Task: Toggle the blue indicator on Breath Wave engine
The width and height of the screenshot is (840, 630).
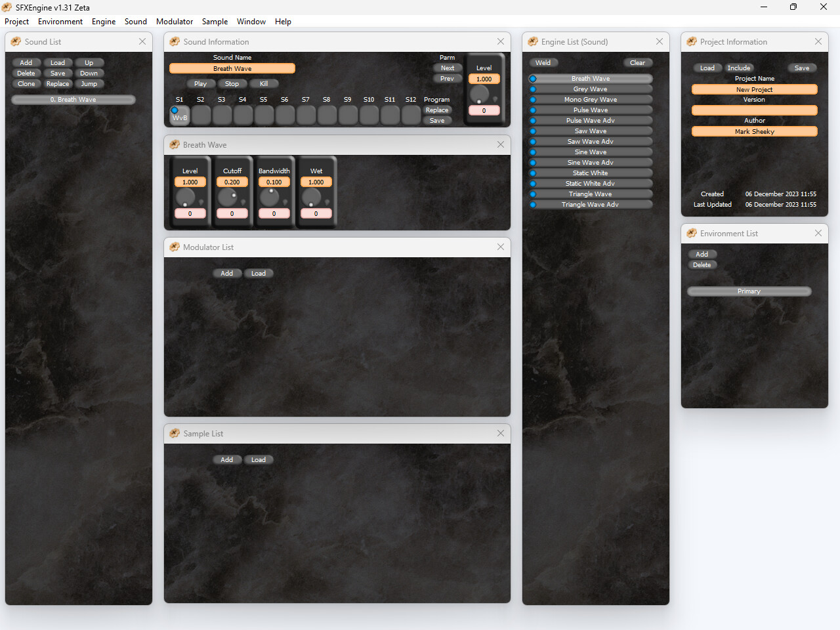Action: coord(532,78)
